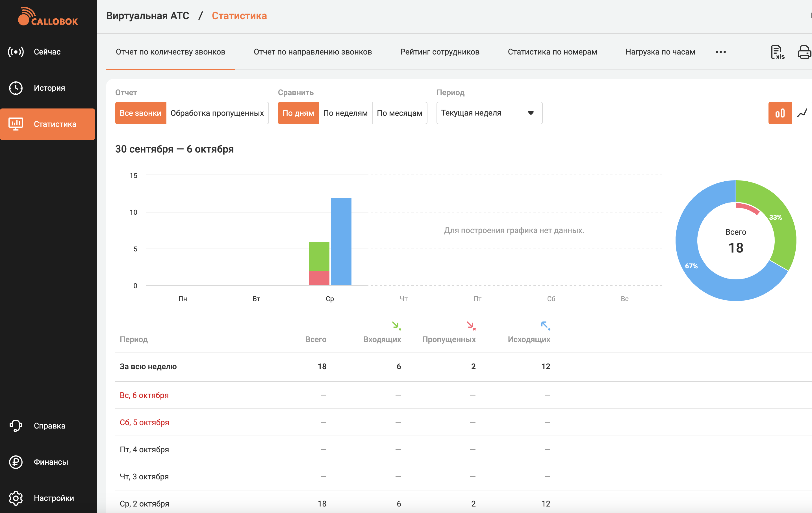The height and width of the screenshot is (513, 812).
Task: Switch to bar chart view
Action: (780, 113)
